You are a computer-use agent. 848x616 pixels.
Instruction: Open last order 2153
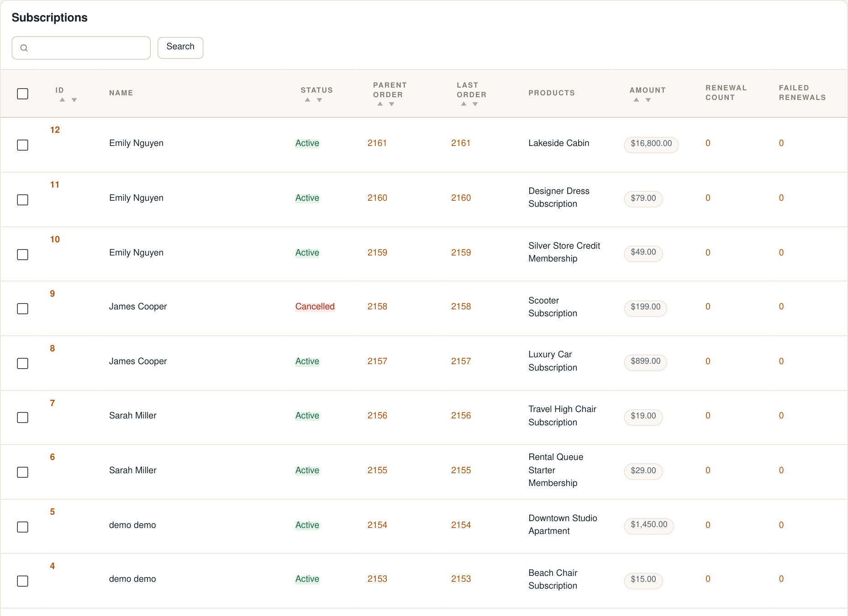(x=461, y=579)
